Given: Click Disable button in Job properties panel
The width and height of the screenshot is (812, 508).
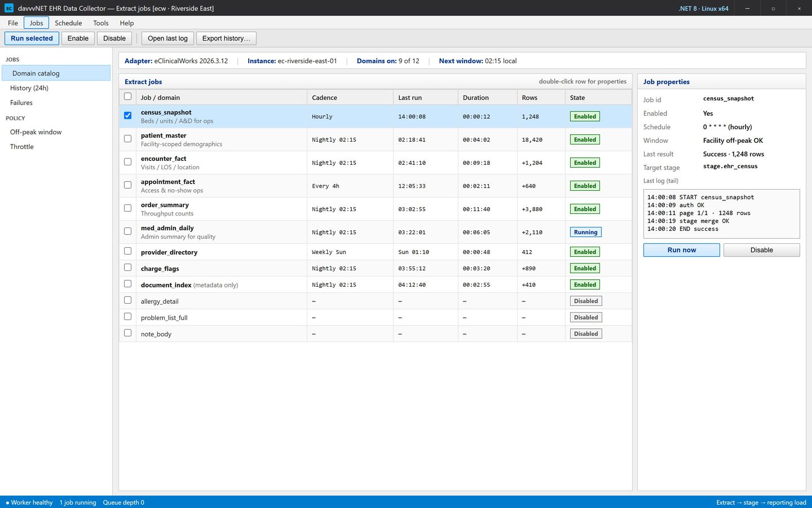Looking at the screenshot, I should [x=761, y=250].
